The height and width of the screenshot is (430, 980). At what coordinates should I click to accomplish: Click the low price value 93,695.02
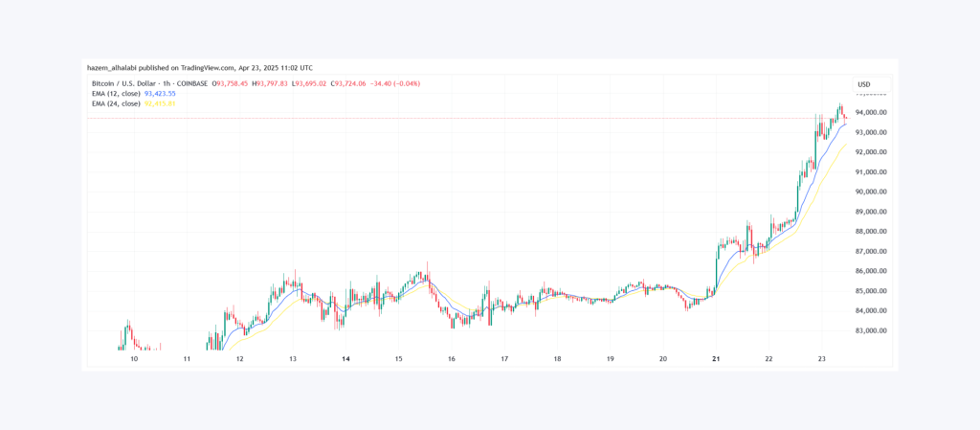coord(311,83)
